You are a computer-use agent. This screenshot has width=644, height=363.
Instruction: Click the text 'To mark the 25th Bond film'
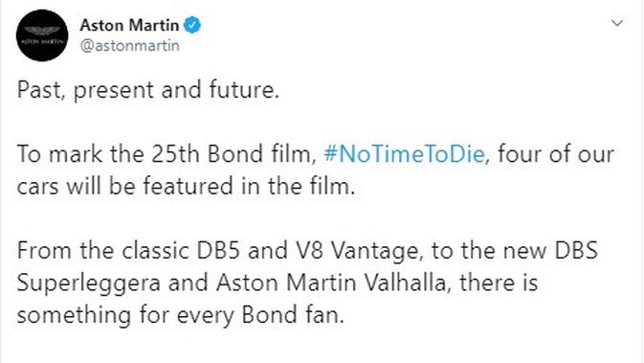pyautogui.click(x=164, y=154)
